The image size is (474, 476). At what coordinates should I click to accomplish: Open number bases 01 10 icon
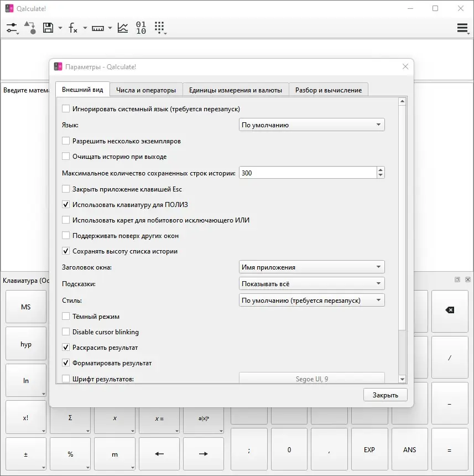141,28
